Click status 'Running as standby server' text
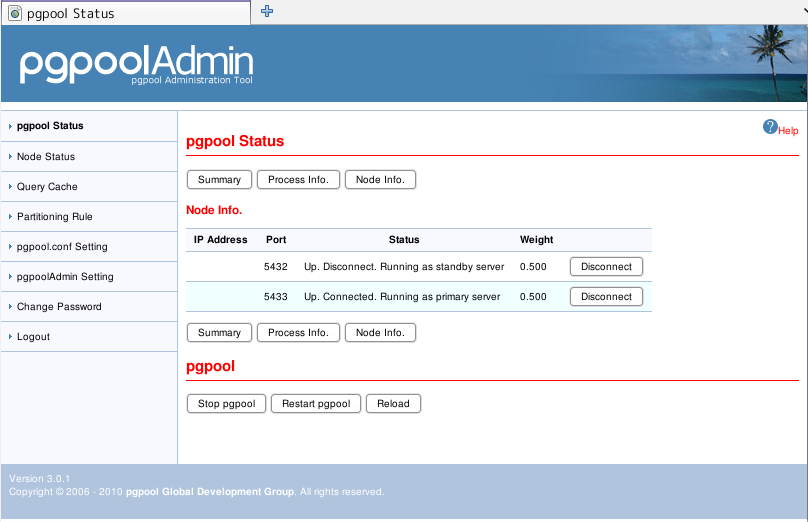Image resolution: width=808 pixels, height=522 pixels. pyautogui.click(x=442, y=266)
